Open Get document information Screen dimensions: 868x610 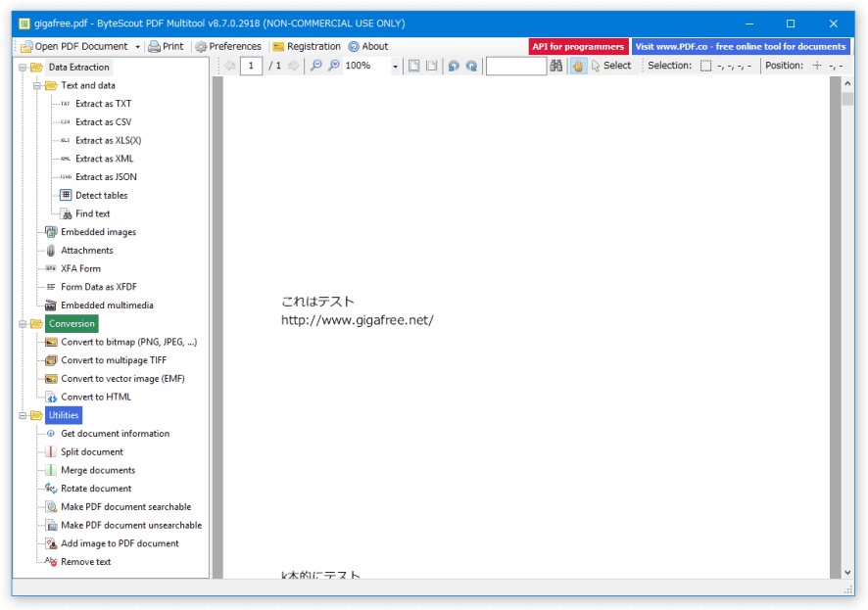click(x=116, y=434)
